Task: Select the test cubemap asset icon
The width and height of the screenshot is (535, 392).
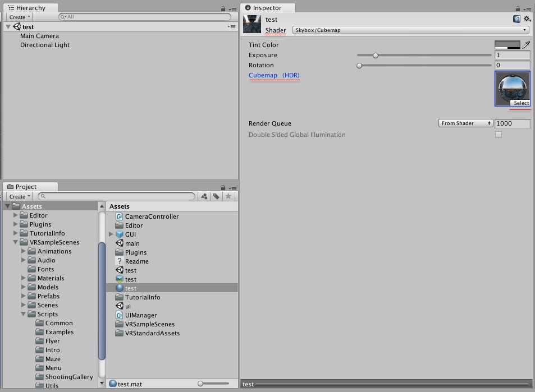Action: click(x=119, y=279)
